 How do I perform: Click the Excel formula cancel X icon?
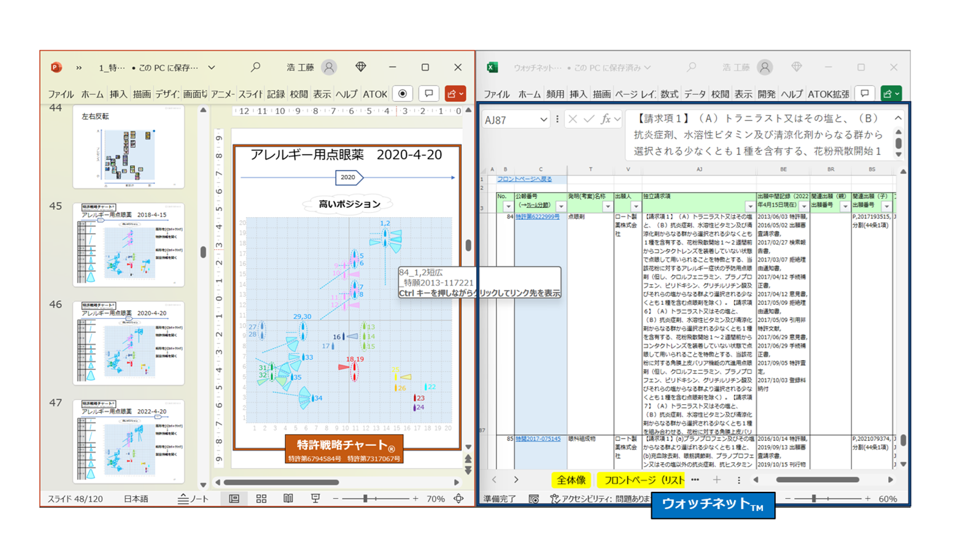573,119
